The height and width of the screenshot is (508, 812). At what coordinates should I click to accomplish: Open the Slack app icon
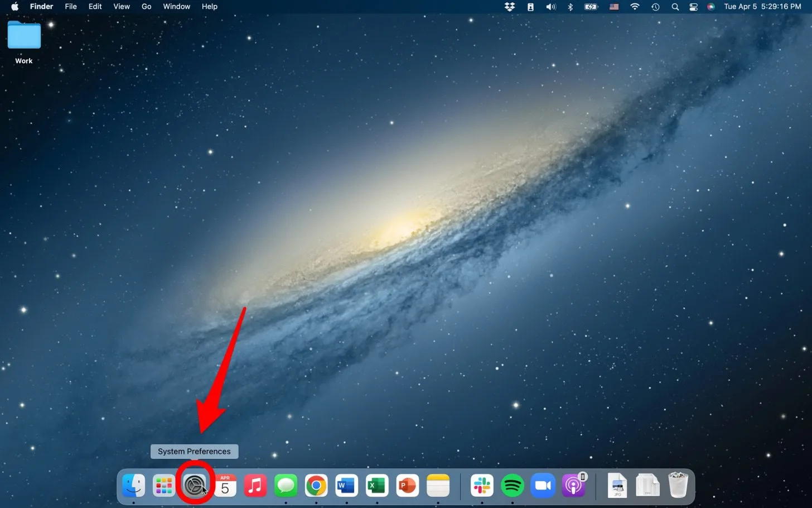(482, 486)
